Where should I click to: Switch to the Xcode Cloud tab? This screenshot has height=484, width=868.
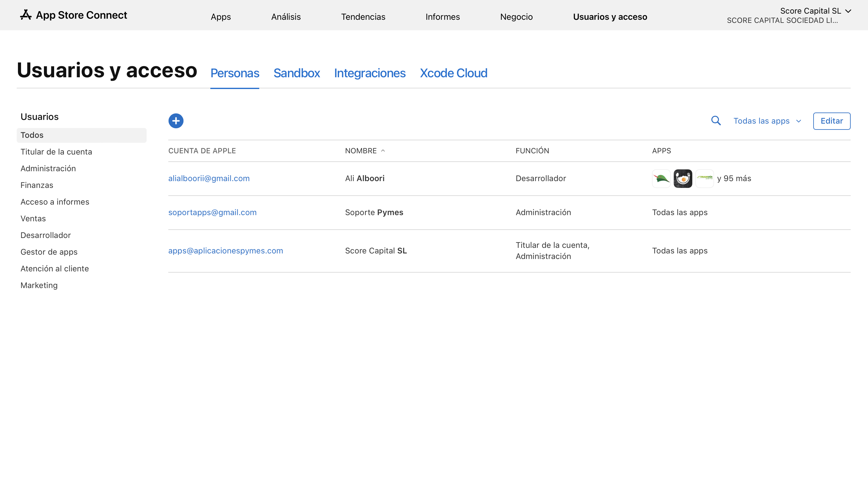[453, 73]
